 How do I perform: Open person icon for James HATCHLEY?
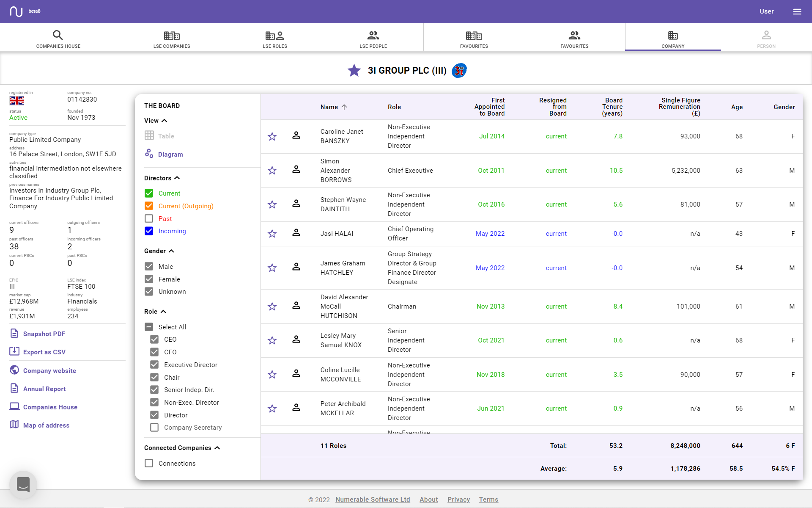click(296, 267)
